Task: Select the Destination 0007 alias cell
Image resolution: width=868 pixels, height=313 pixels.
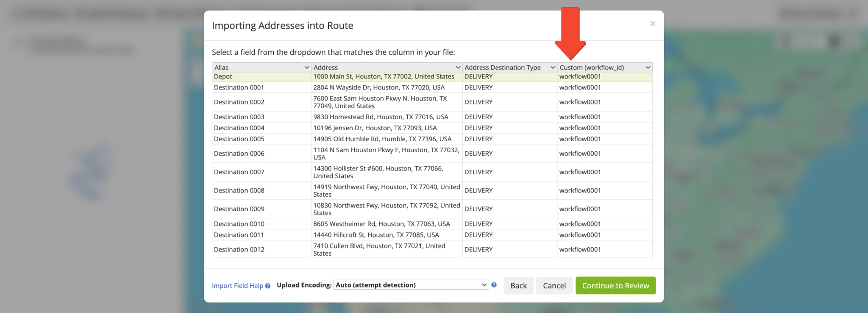Action: pyautogui.click(x=262, y=172)
